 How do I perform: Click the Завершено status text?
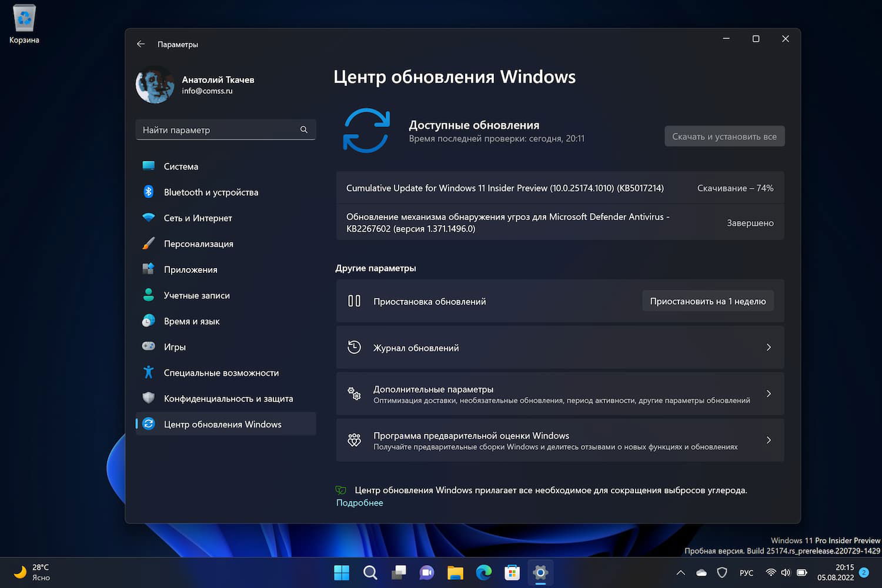(x=750, y=223)
